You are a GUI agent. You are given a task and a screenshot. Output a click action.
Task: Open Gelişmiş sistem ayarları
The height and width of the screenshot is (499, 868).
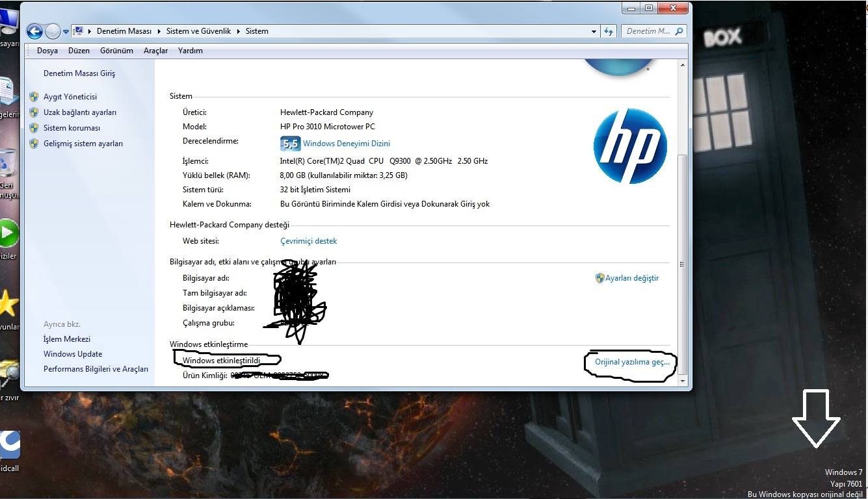tap(83, 144)
